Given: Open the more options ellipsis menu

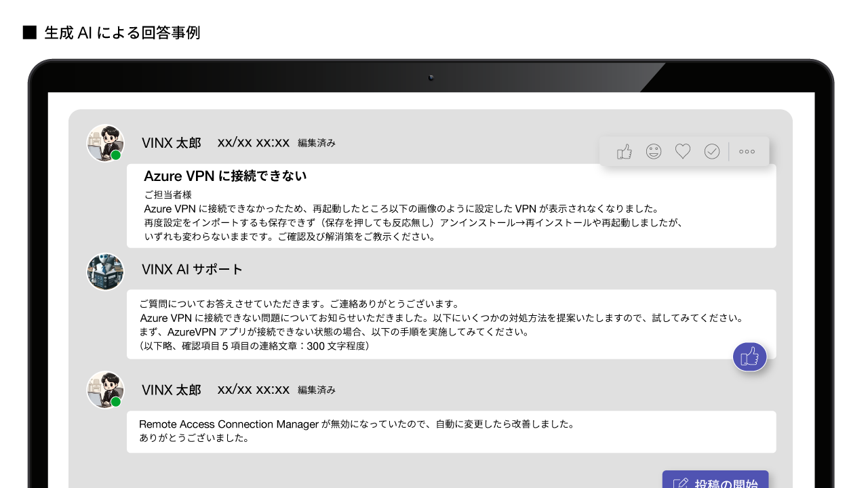Looking at the screenshot, I should [747, 152].
